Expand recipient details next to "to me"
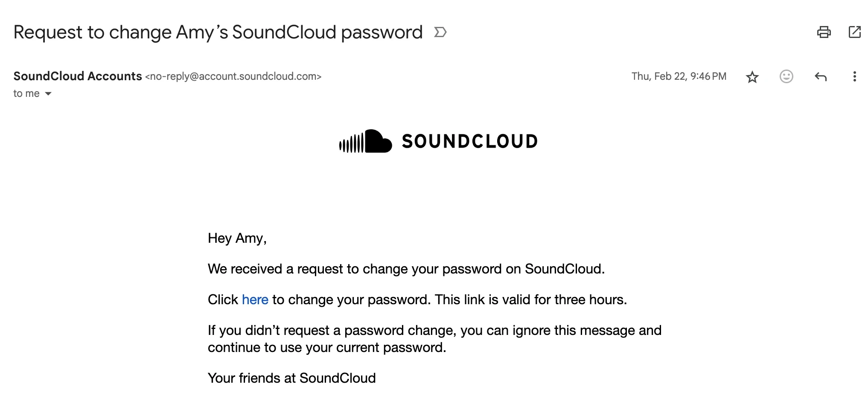Viewport: 868px width, 413px height. point(48,94)
